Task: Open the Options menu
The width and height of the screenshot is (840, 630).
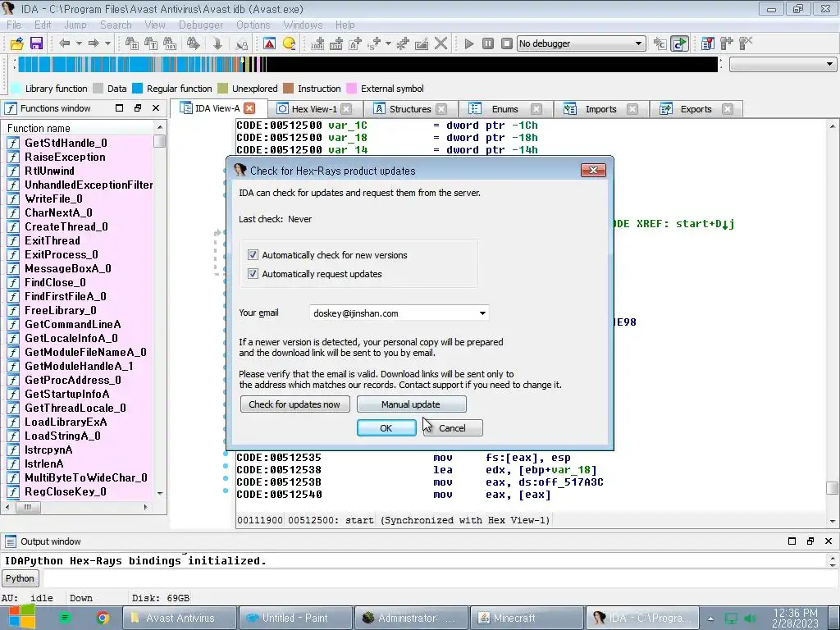Action: [253, 25]
